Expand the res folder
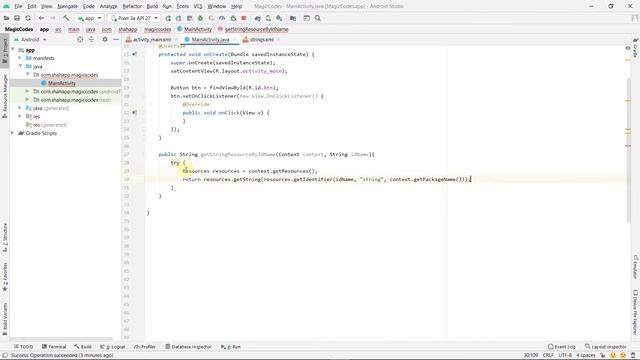640x360 pixels. click(x=20, y=116)
